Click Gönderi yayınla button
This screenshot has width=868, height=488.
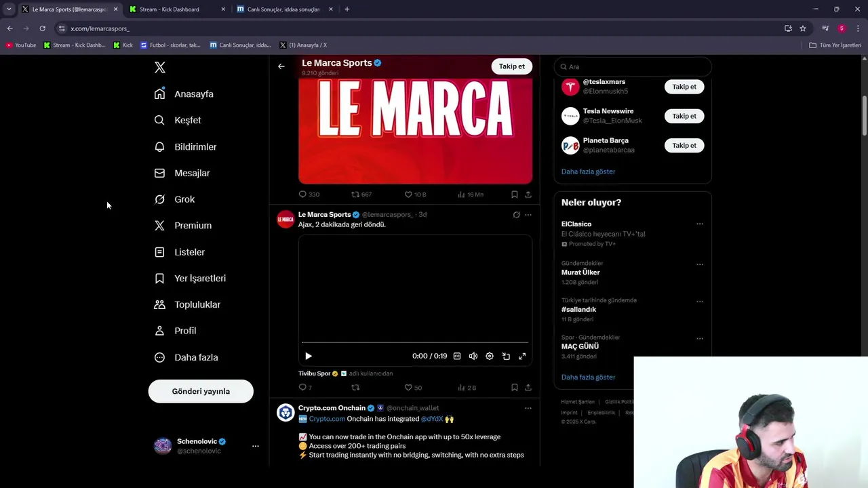201,391
